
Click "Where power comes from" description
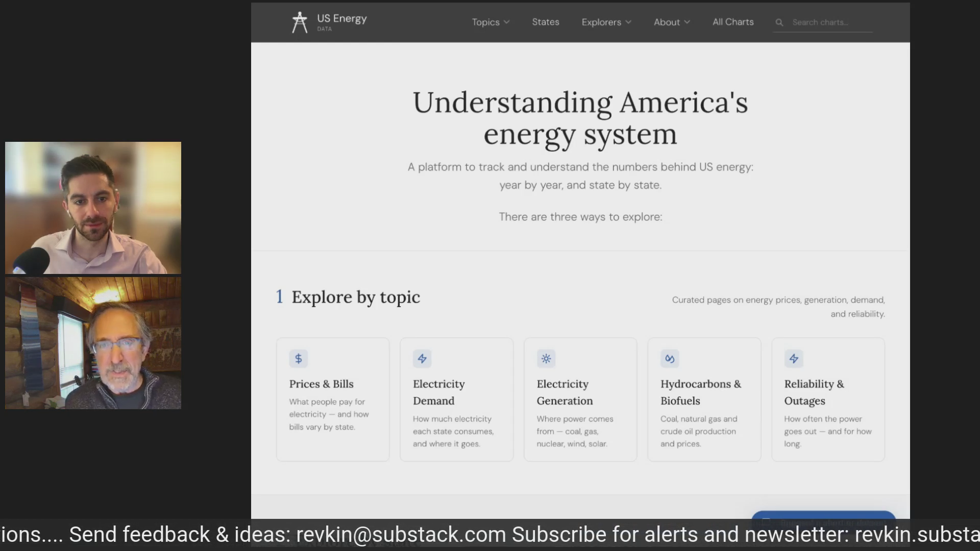coord(575,431)
